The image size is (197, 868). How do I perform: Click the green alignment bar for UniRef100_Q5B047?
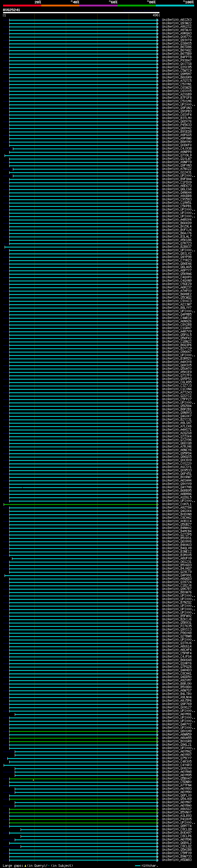tap(83, 779)
